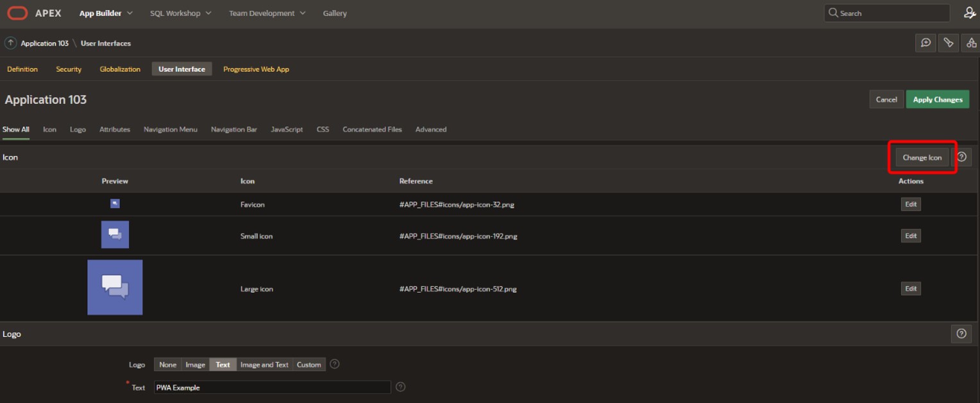The height and width of the screenshot is (403, 980).
Task: Click the magnifier icon in the search box
Action: point(833,13)
